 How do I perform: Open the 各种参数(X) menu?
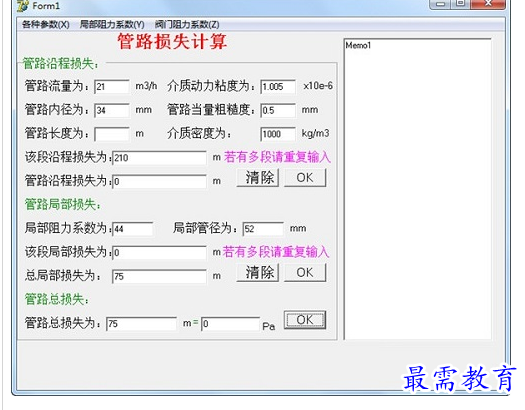coord(46,25)
